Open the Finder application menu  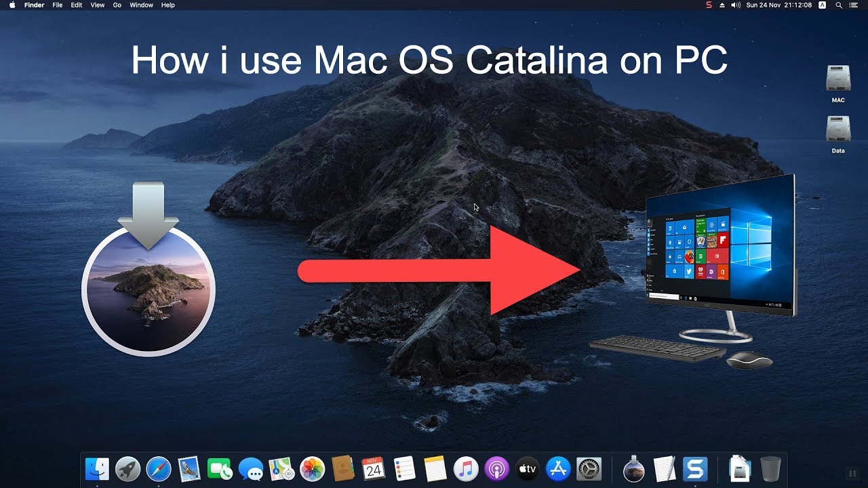click(x=35, y=5)
